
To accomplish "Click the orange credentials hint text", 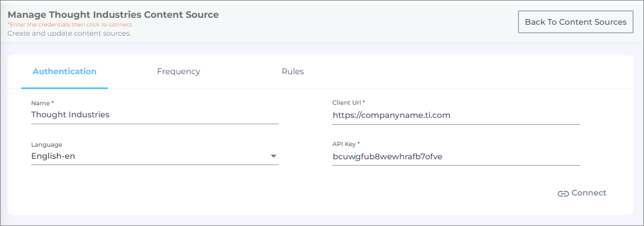I will click(x=70, y=25).
